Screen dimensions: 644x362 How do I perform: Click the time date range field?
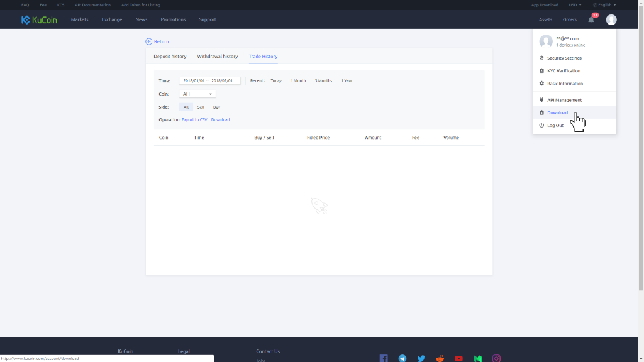[209, 81]
